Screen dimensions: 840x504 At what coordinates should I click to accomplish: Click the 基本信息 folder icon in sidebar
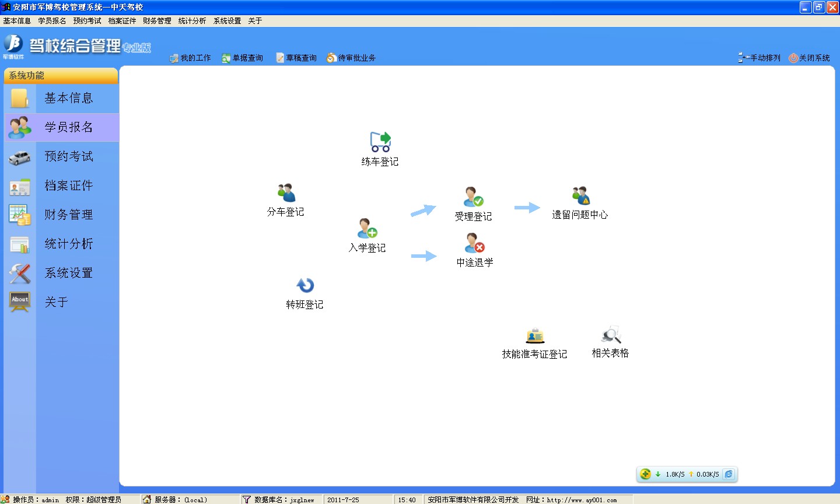point(20,98)
